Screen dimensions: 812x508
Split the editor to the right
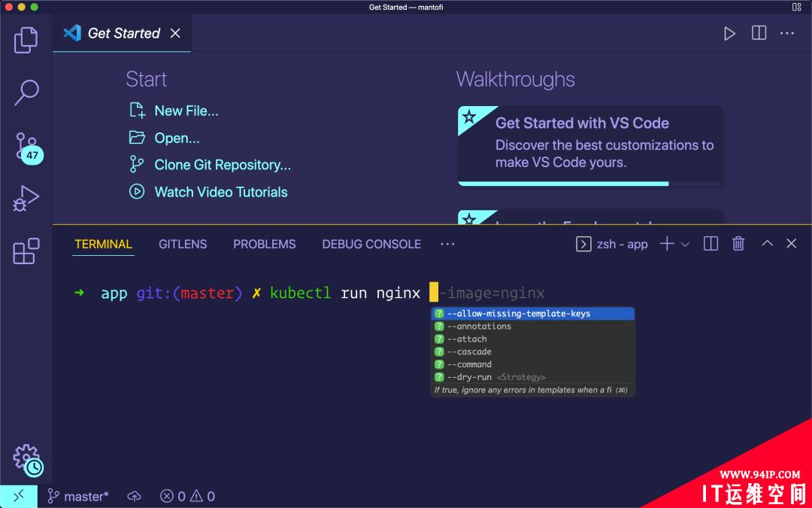pos(759,33)
